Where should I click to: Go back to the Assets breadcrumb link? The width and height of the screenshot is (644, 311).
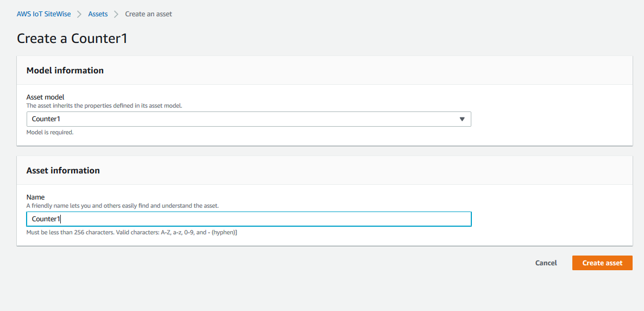[98, 14]
